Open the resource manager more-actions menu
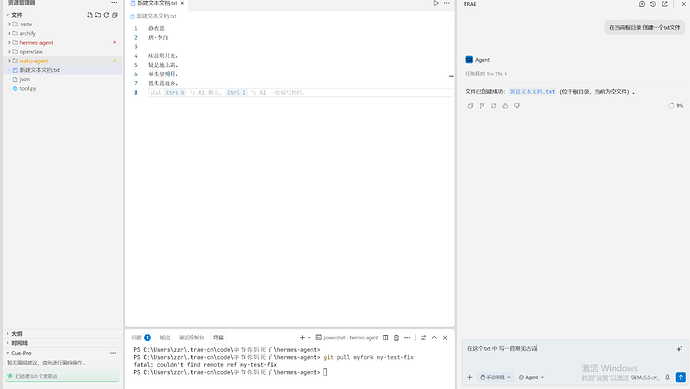Screen dimensions: 690x389 point(114,3)
